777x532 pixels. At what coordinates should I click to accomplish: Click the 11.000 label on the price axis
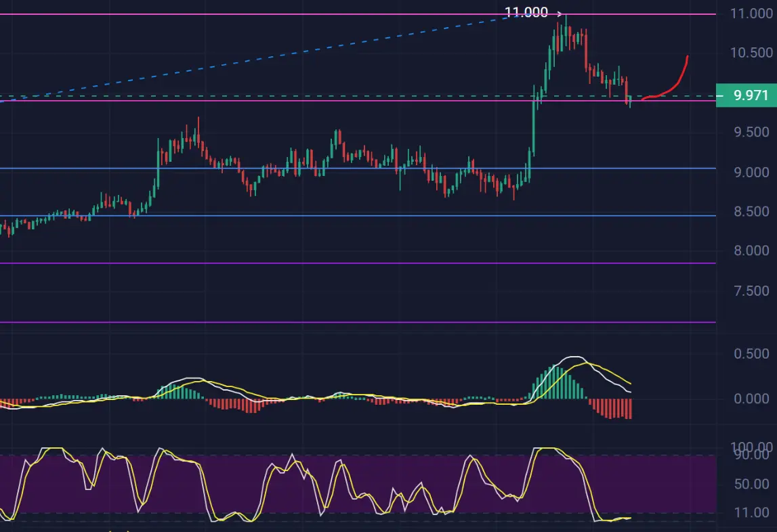(751, 14)
